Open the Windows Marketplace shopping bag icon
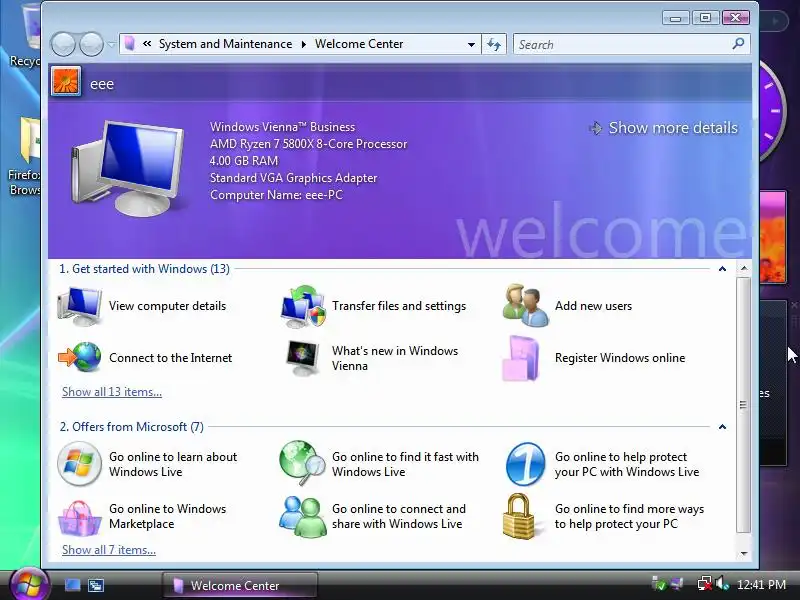The width and height of the screenshot is (800, 600). point(79,517)
